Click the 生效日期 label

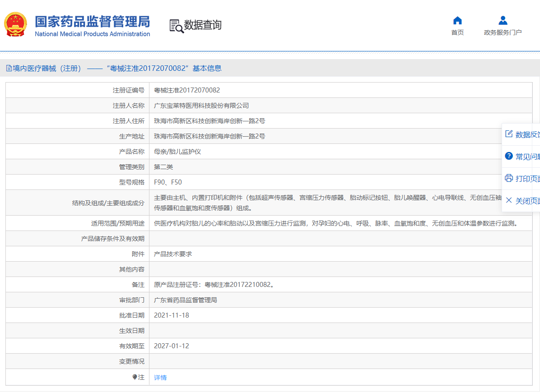[131, 331]
